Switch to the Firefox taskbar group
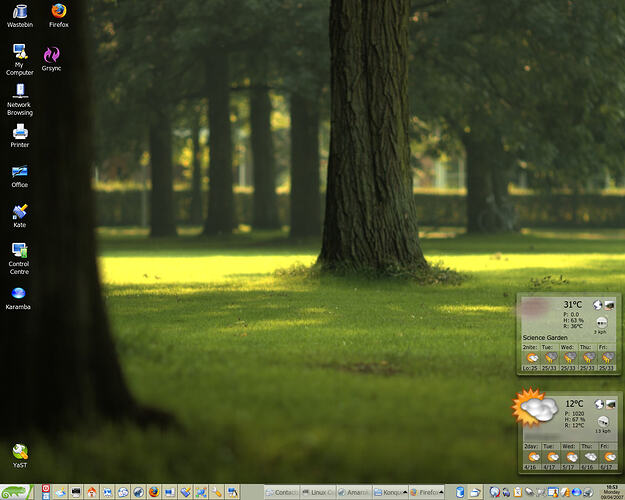Viewport: 625px width, 500px height. [x=425, y=492]
